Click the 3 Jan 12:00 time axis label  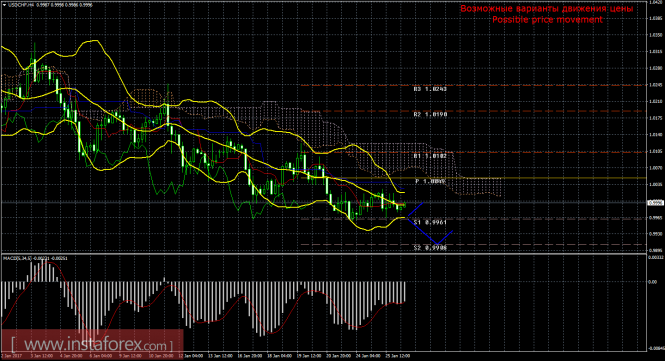coord(42,355)
